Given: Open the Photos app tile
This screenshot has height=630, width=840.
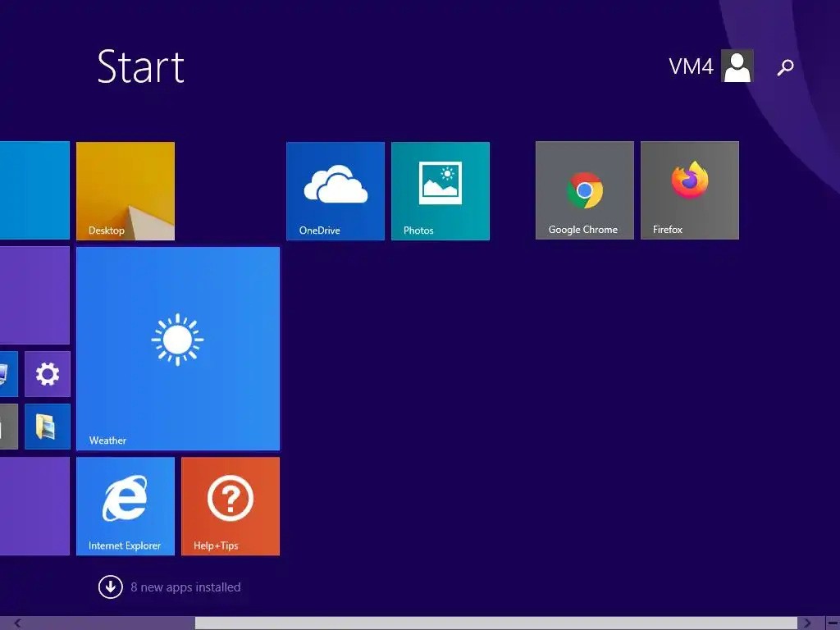Looking at the screenshot, I should [441, 190].
